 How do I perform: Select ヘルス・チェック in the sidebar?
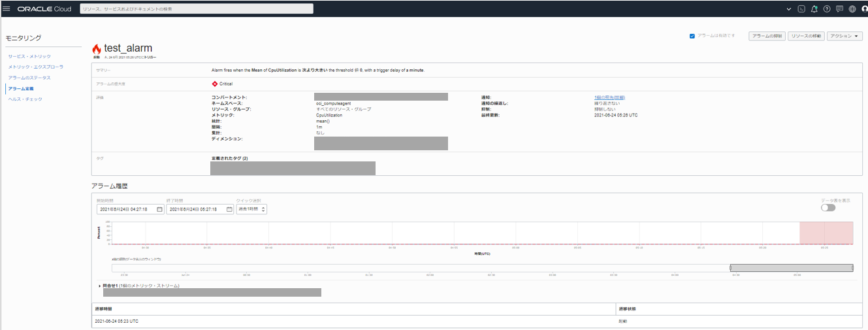25,99
